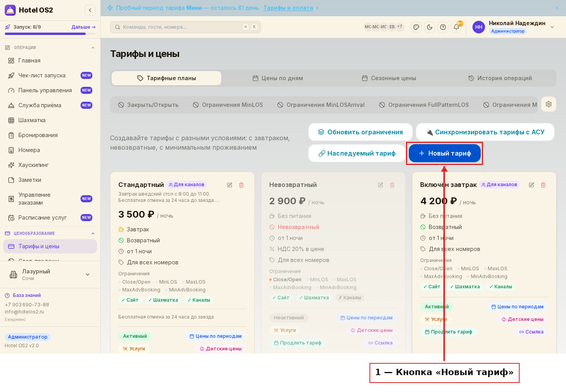Toggle dark mode moon icon

[x=430, y=27]
